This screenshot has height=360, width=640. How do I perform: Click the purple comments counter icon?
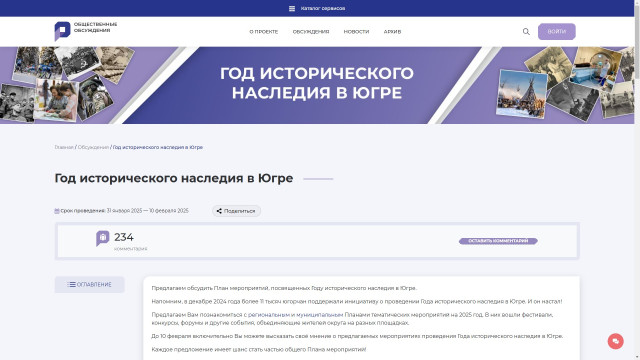point(102,238)
